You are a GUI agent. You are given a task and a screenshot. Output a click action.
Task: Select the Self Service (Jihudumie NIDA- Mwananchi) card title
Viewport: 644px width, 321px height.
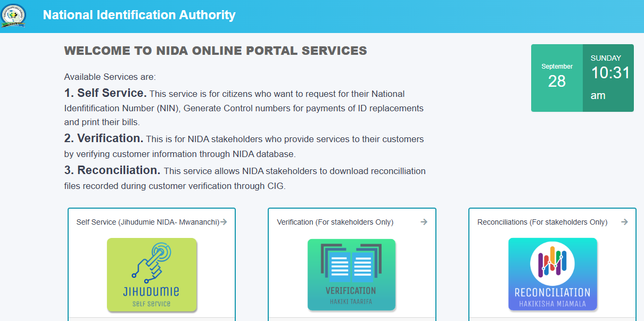coord(147,222)
